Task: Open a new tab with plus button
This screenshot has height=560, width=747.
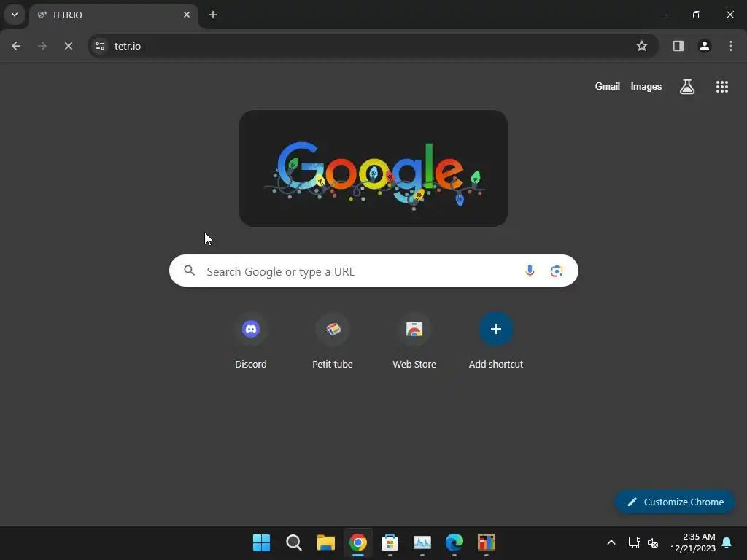Action: coord(213,15)
